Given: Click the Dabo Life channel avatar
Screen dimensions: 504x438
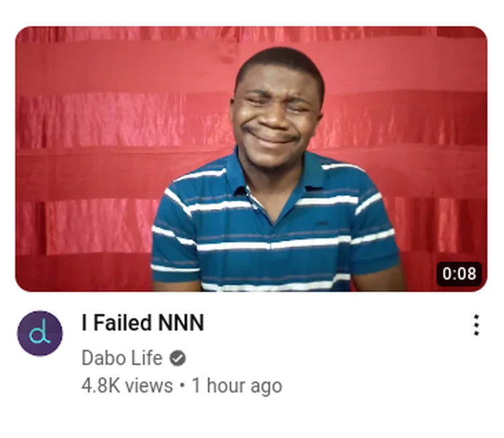Looking at the screenshot, I should 39,333.
